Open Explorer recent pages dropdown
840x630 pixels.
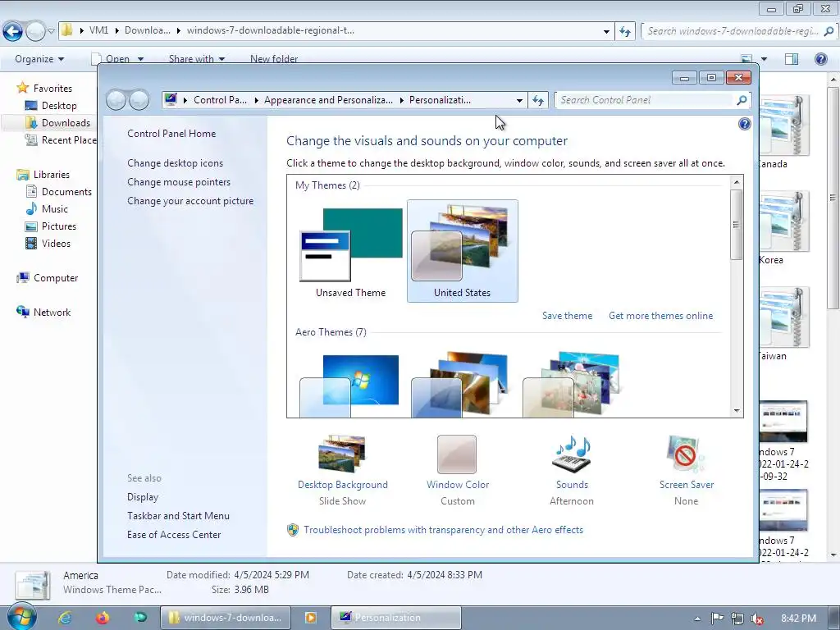51,31
